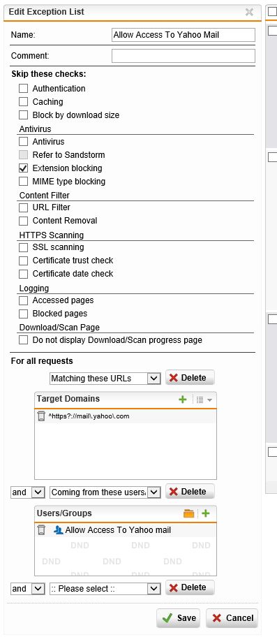Click the Cancel button

pos(232,618)
